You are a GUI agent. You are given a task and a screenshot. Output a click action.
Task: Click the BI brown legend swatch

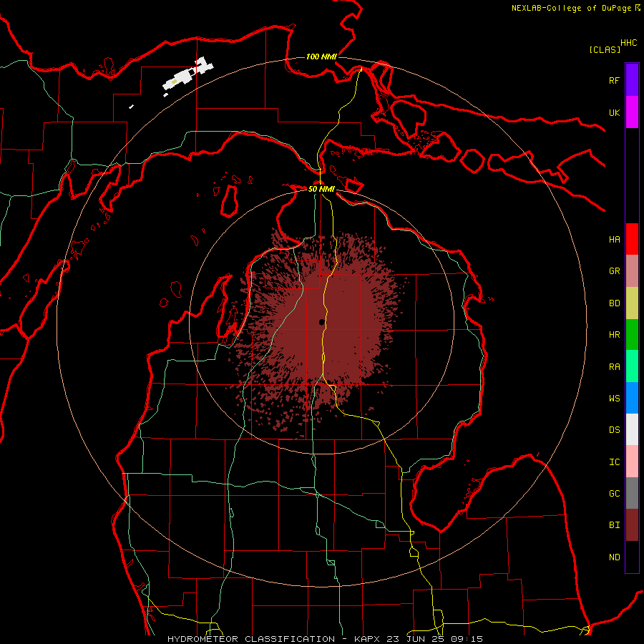(632, 525)
